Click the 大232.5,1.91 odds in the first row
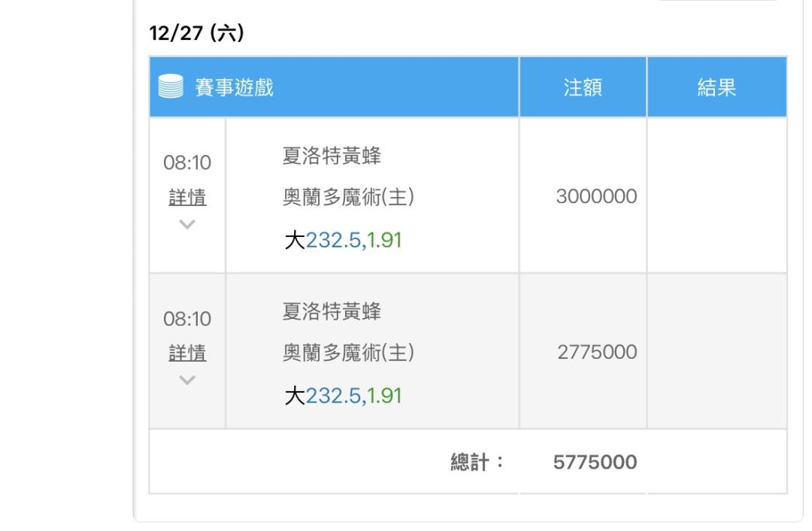The image size is (812, 531). tap(343, 242)
